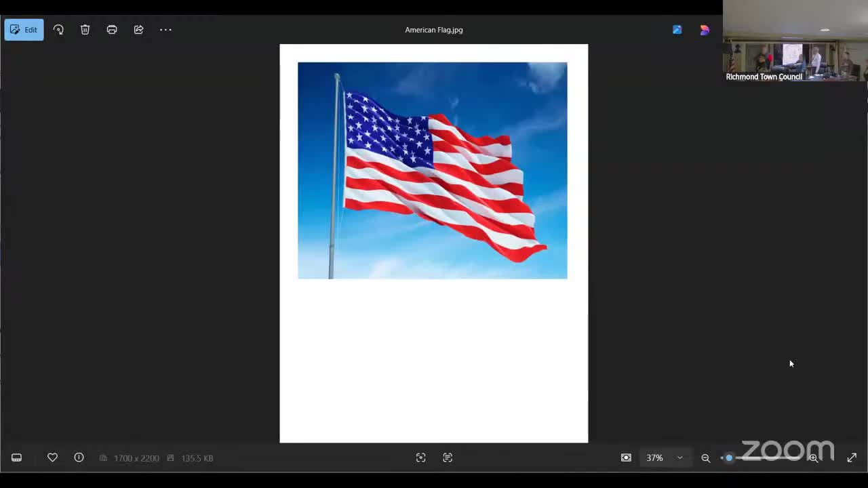Screen dimensions: 868x488
Task: Rotate the image with the rotate icon
Action: (x=58, y=30)
